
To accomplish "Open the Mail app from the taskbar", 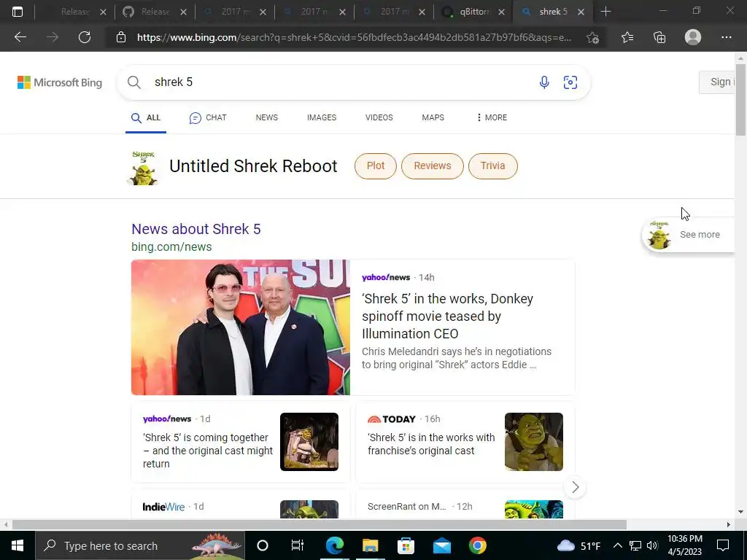I will pos(441,545).
